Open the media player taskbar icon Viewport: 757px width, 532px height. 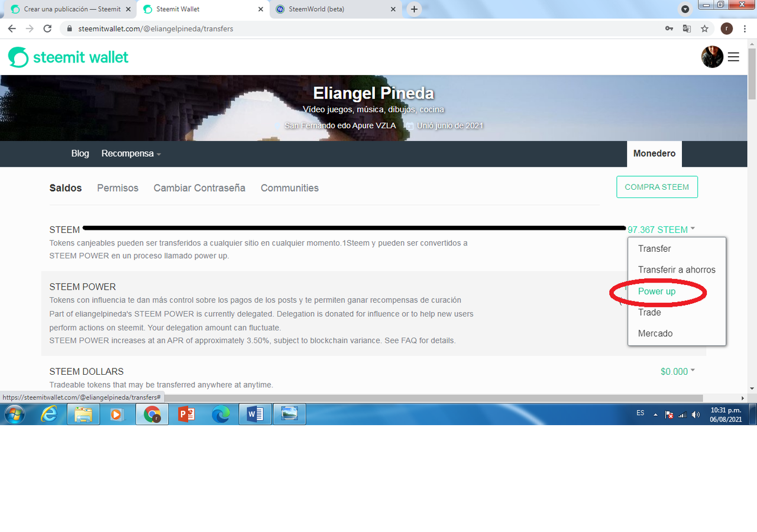click(118, 414)
